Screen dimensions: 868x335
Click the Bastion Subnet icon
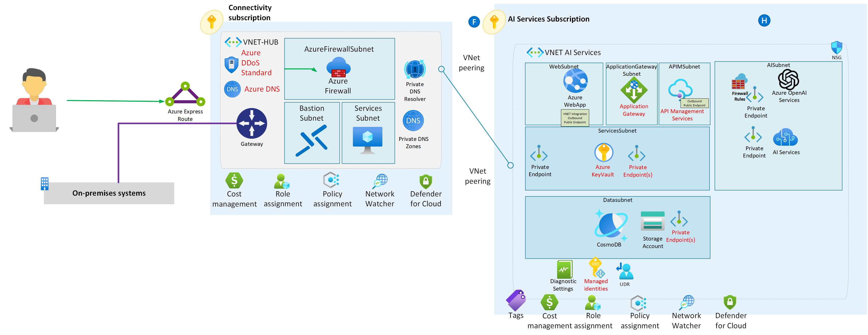pos(311,140)
